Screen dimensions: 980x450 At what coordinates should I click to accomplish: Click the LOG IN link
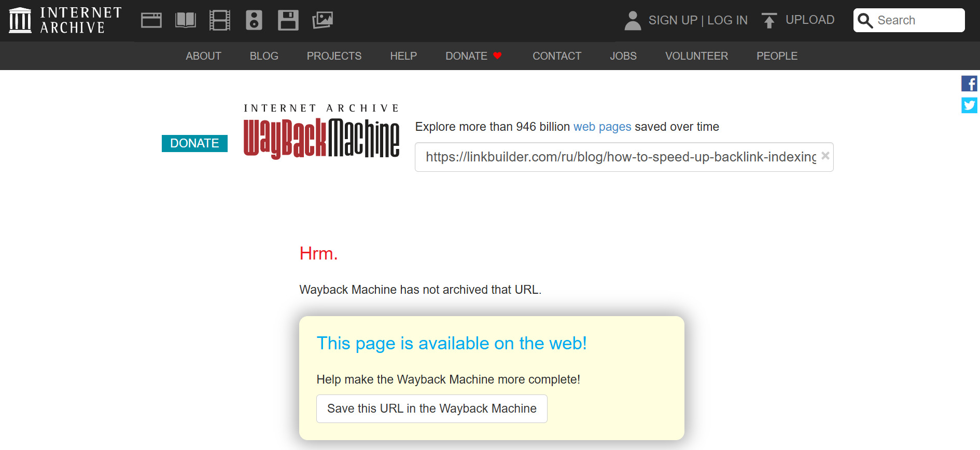[727, 20]
